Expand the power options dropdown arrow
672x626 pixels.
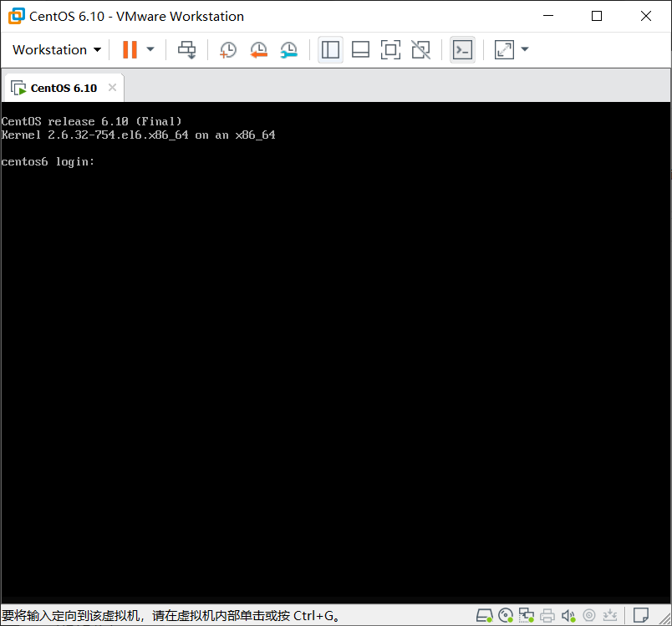tap(150, 49)
